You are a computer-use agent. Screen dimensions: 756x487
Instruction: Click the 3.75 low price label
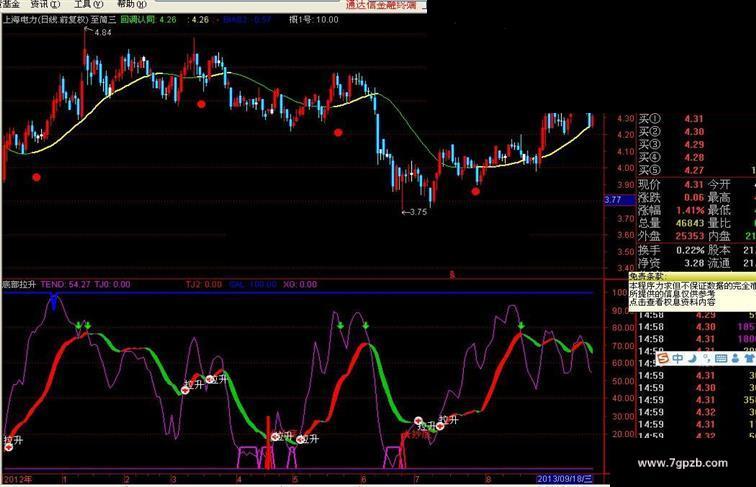pyautogui.click(x=418, y=212)
